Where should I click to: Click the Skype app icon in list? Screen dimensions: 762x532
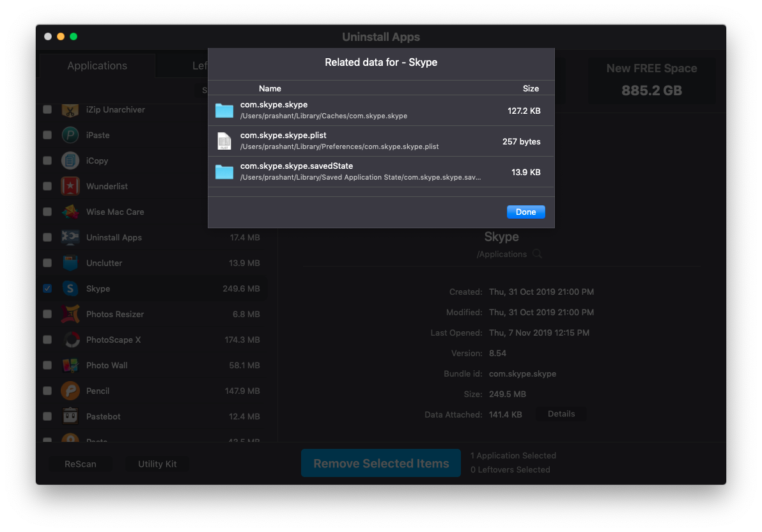70,289
